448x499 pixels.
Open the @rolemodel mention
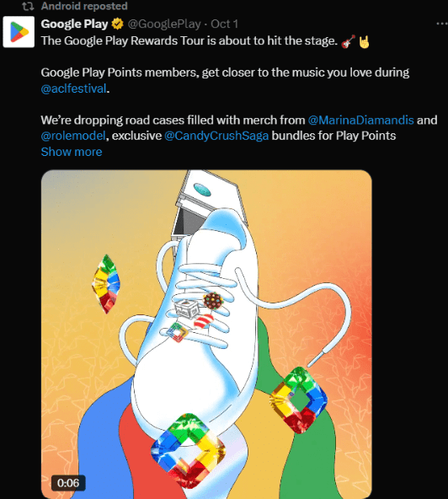73,136
